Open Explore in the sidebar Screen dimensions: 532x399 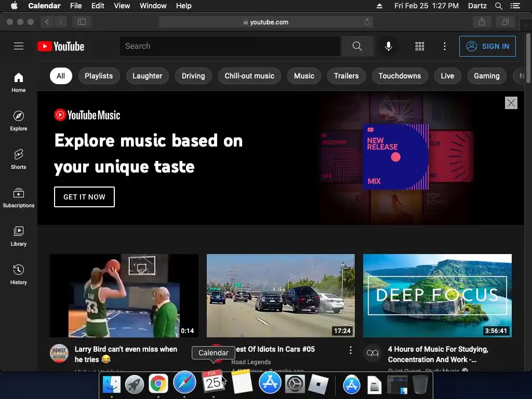click(18, 121)
